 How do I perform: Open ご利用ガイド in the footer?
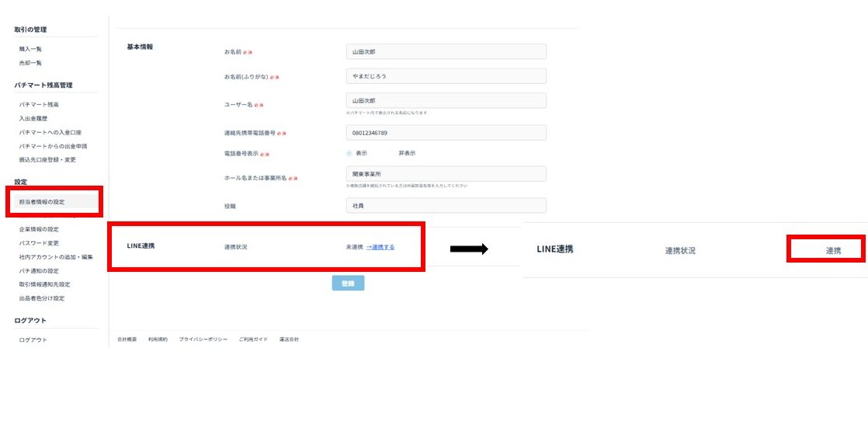coord(253,339)
